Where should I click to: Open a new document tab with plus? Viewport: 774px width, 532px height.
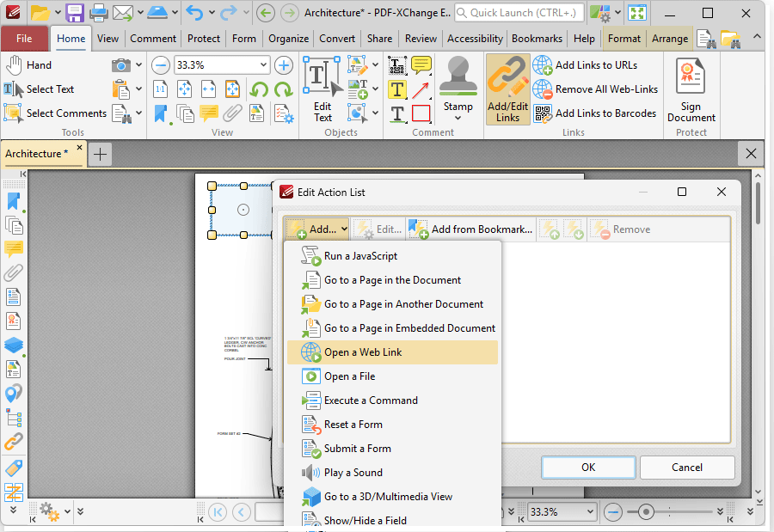coord(101,155)
